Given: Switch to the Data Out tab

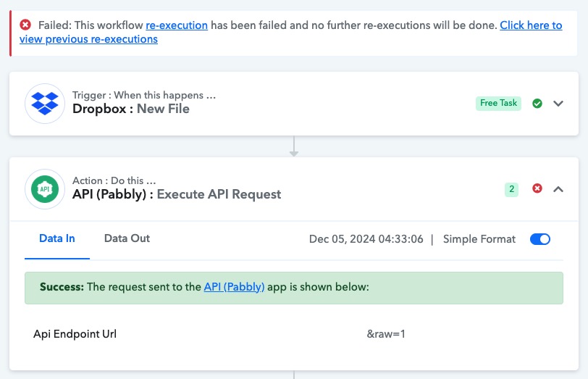Looking at the screenshot, I should click(x=127, y=238).
